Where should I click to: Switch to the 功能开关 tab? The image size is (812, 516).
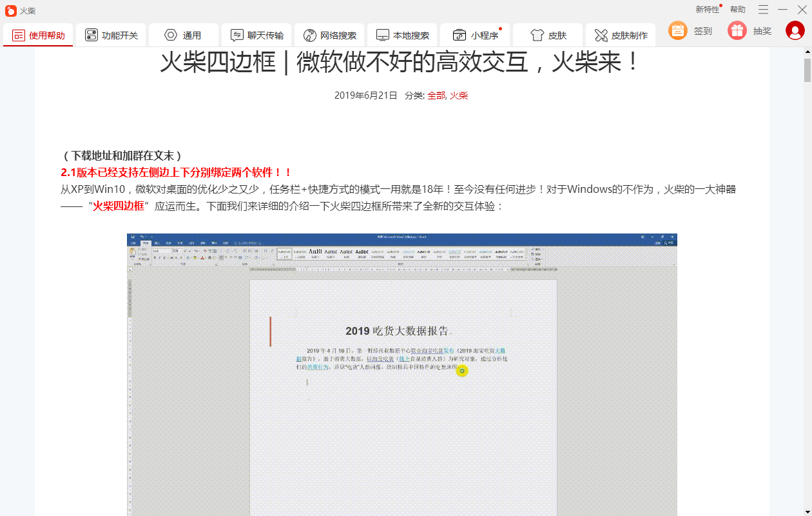click(x=111, y=35)
